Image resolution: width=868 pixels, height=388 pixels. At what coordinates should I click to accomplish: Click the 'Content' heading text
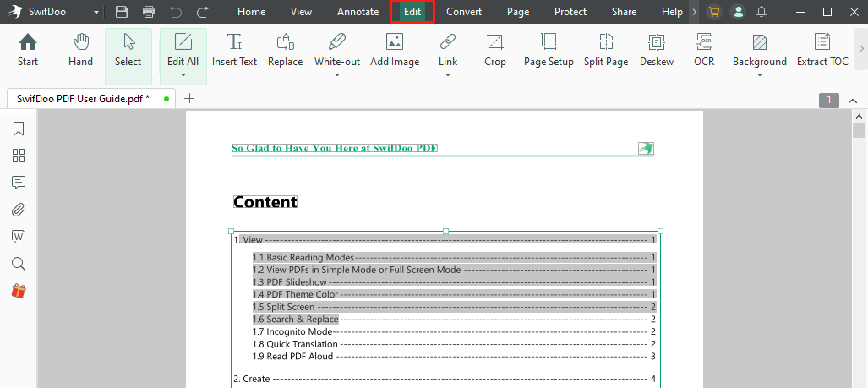pyautogui.click(x=265, y=202)
